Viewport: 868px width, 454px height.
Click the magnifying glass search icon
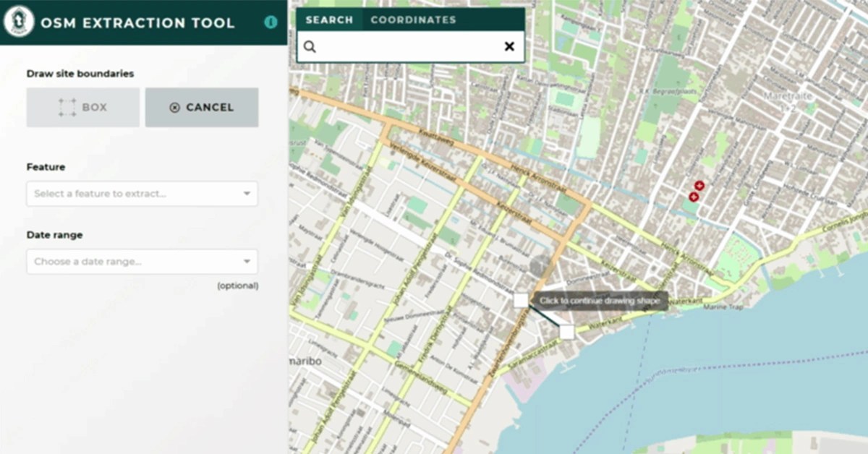(x=309, y=46)
